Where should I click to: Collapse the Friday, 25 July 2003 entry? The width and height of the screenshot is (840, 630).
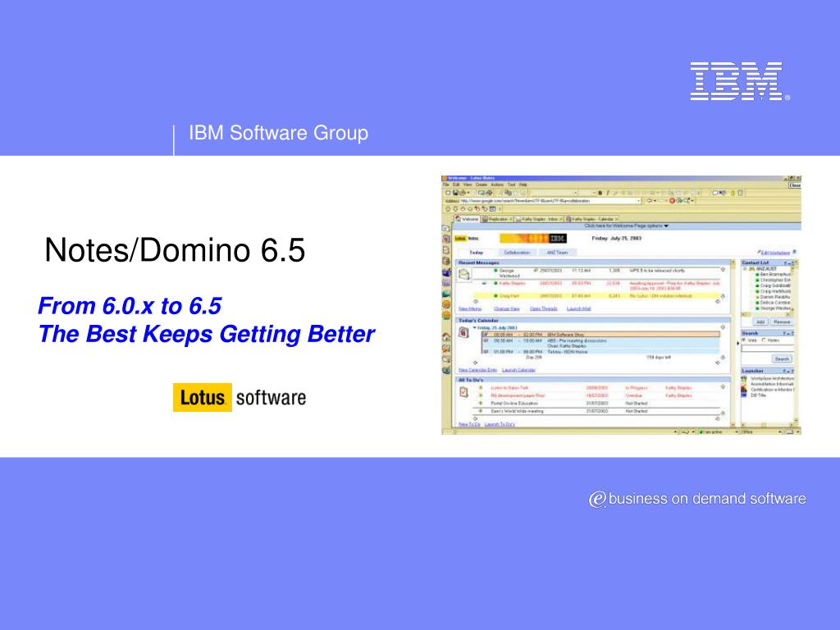[475, 328]
